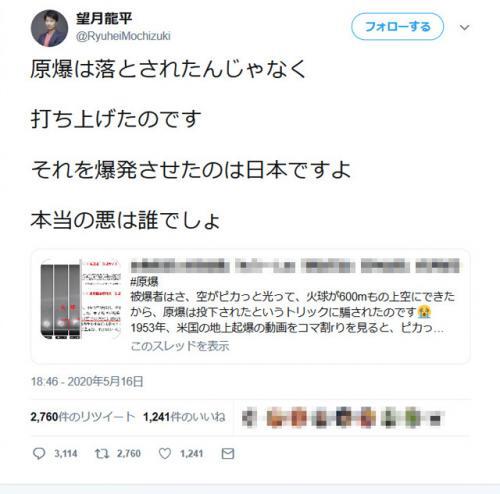Open 望月龍平 profile avatar

pyautogui.click(x=49, y=28)
